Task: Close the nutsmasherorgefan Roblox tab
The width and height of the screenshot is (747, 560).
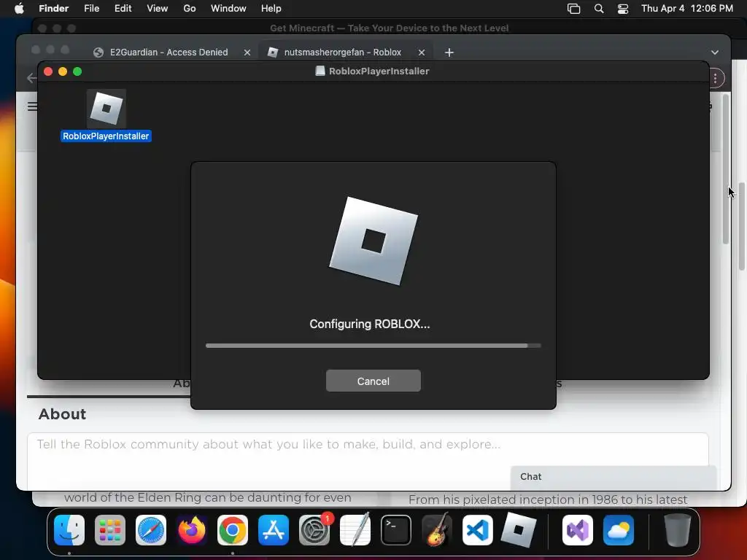Action: pyautogui.click(x=422, y=52)
